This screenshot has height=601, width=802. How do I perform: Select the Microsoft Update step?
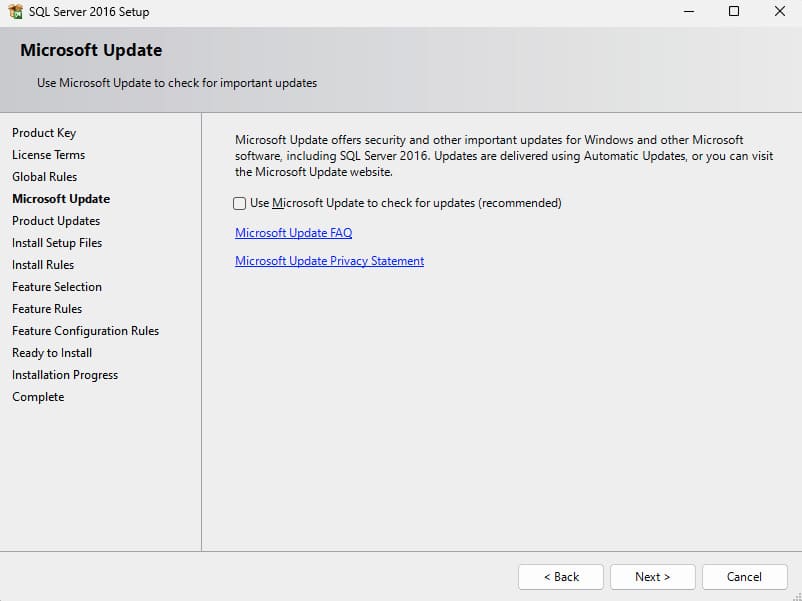click(x=61, y=199)
